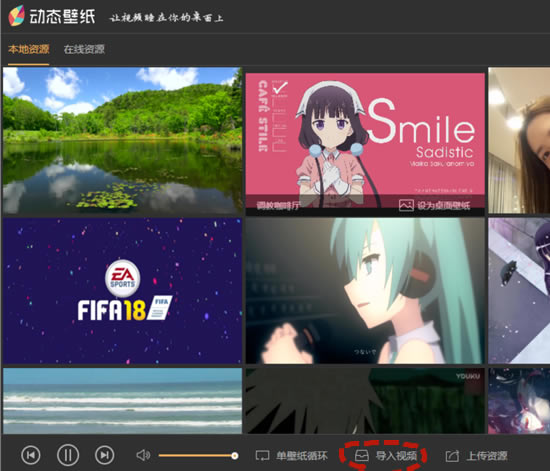Go to previous wallpaper

tap(31, 455)
